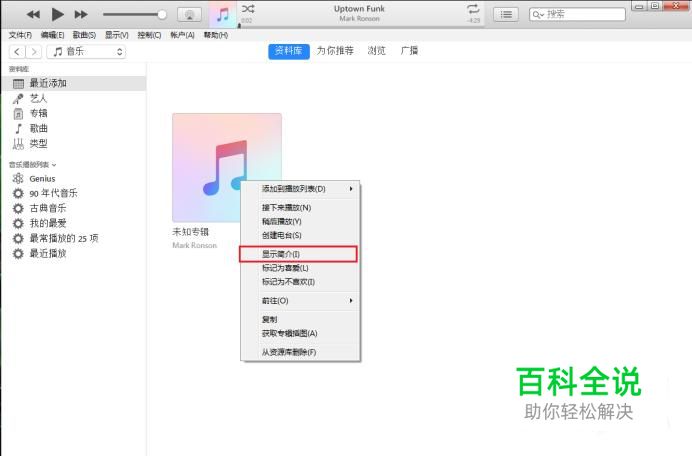The width and height of the screenshot is (692, 456).
Task: Go forward with the right arrow button
Action: point(34,52)
